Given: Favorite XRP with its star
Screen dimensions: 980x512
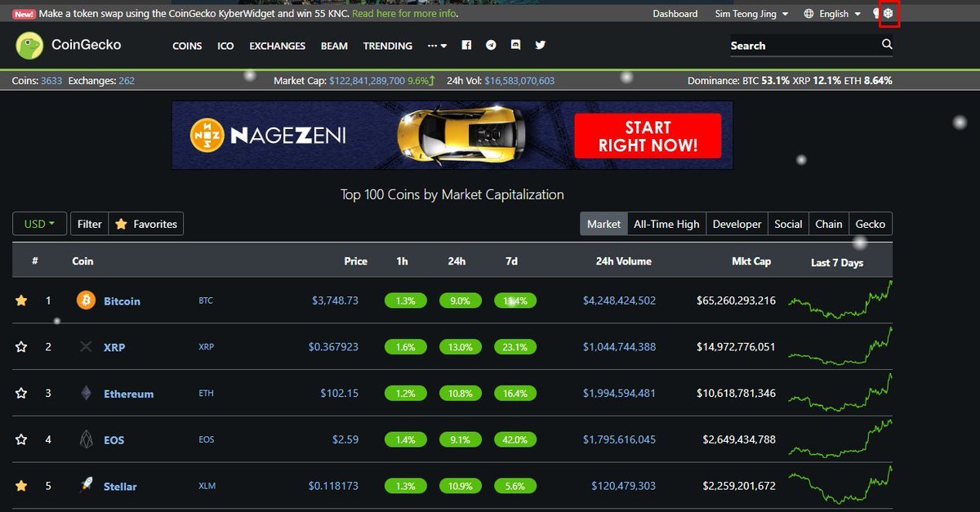Looking at the screenshot, I should coord(21,347).
